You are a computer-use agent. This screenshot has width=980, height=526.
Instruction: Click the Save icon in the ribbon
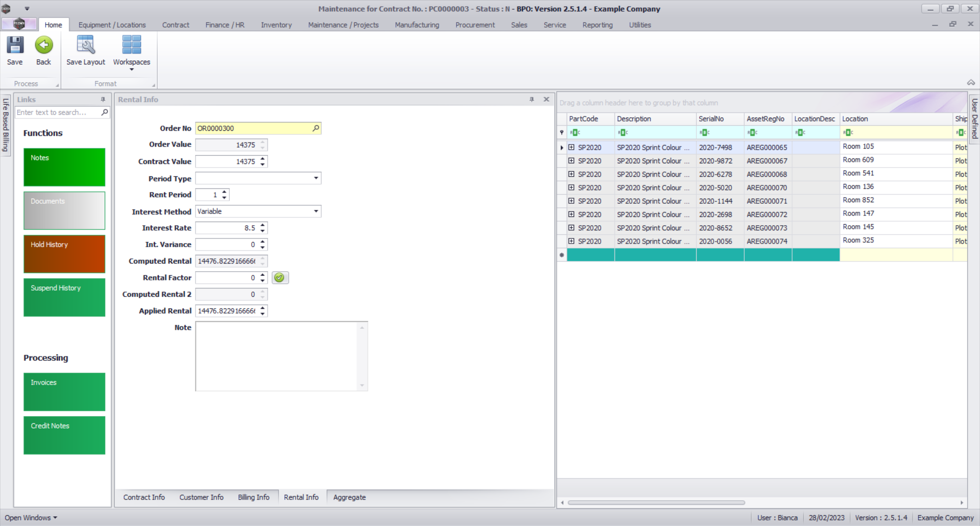(15, 46)
